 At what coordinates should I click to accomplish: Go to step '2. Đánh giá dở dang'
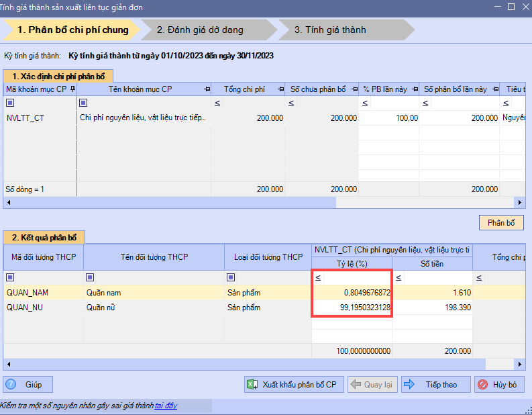[200, 30]
